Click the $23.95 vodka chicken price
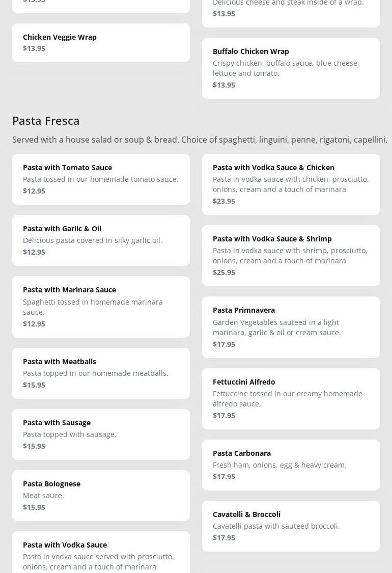 pyautogui.click(x=224, y=201)
